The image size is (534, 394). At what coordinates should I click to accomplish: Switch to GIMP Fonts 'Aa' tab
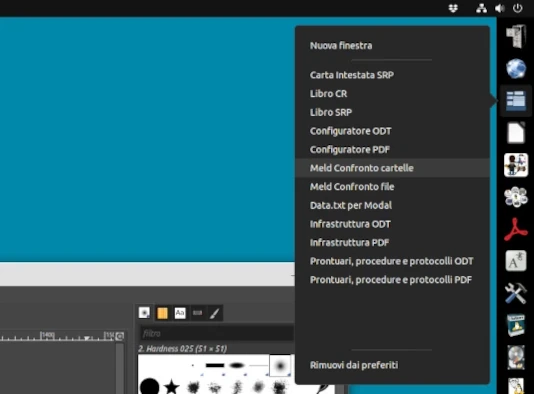pos(180,313)
